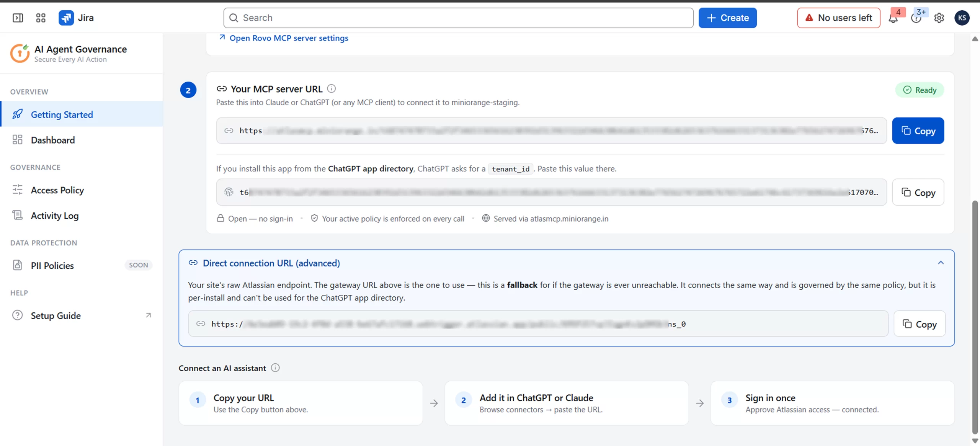Screen dimensions: 980x446
Task: Click the No users left warning button
Action: tap(838, 18)
